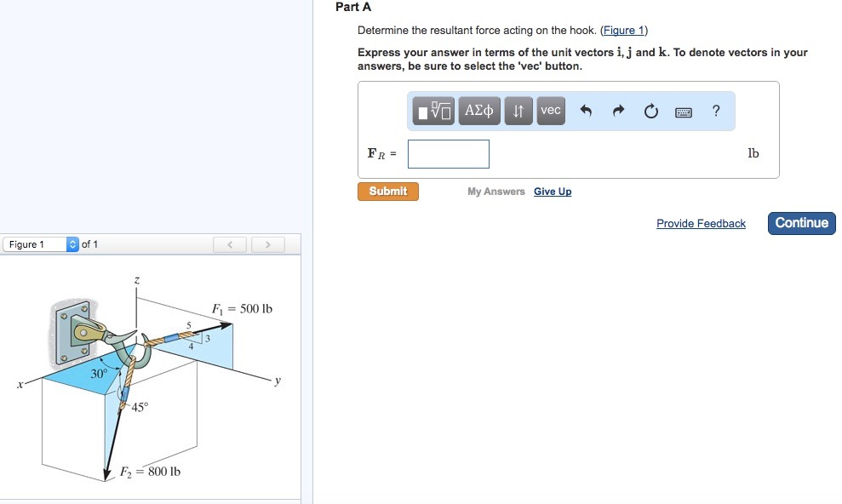
Task: Redo the last answer edit
Action: click(619, 110)
